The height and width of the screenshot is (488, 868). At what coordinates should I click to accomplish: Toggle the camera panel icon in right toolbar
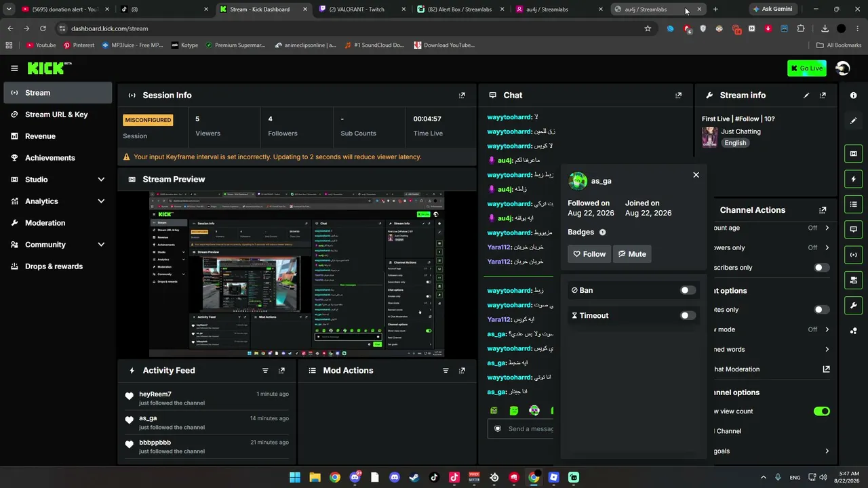pyautogui.click(x=853, y=280)
